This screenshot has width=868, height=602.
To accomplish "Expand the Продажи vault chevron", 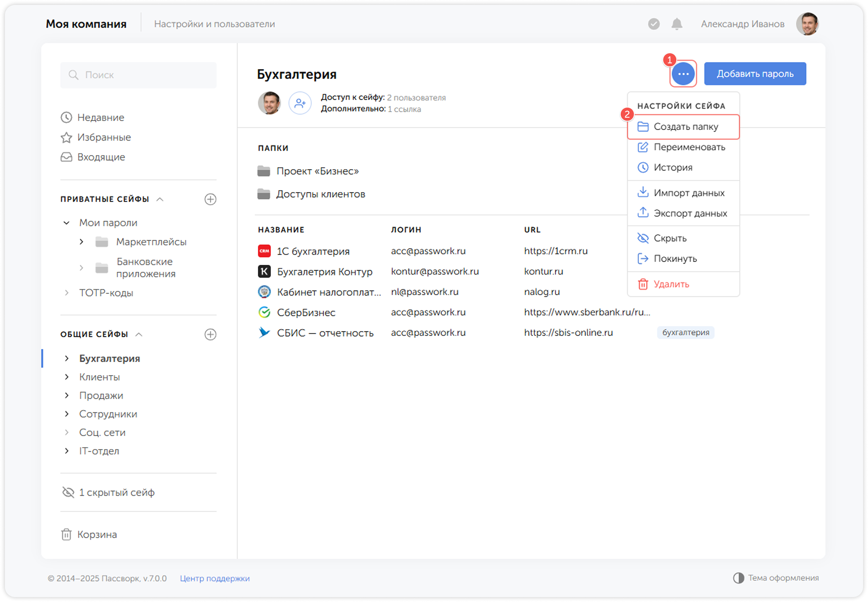I will coord(67,396).
